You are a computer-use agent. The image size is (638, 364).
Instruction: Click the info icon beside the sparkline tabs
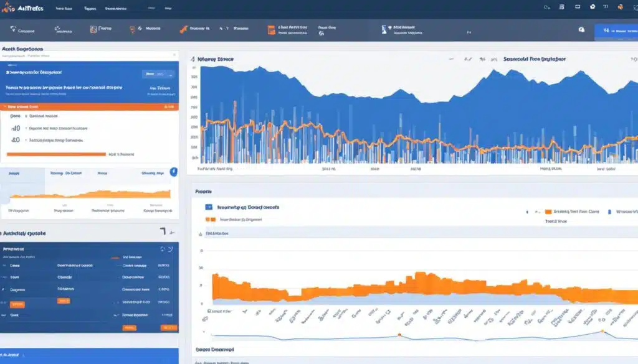[x=173, y=172]
